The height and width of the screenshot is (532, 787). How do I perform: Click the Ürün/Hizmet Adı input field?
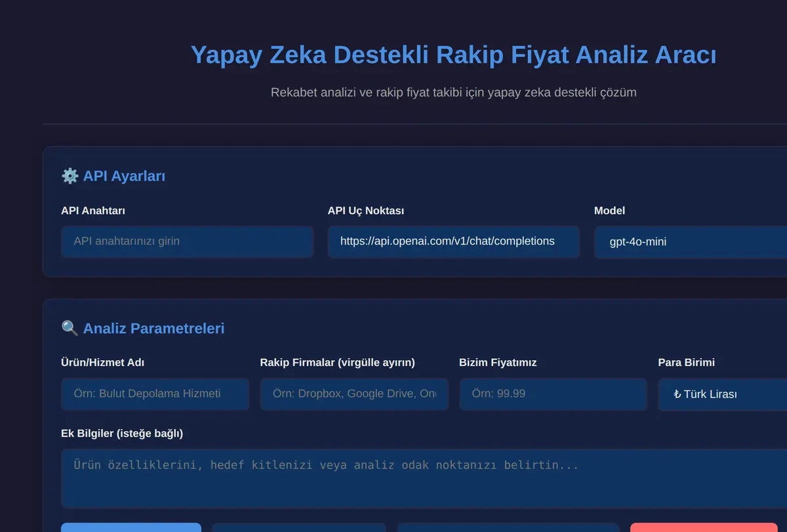[155, 394]
